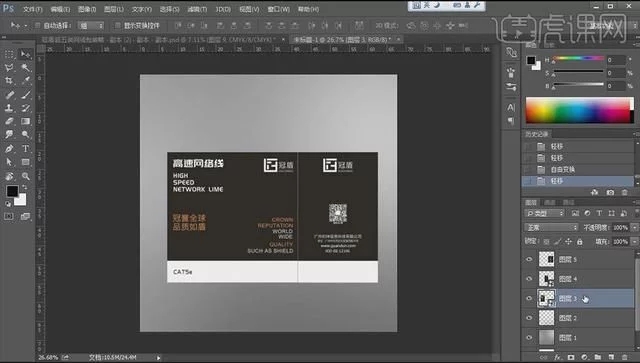Create a new layer group

(x=598, y=357)
